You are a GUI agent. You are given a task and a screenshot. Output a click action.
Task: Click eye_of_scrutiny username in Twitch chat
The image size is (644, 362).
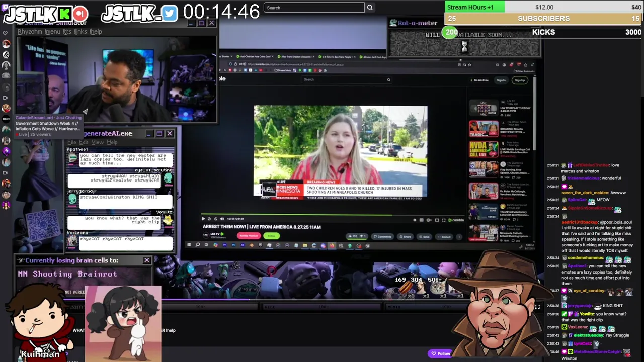tap(590, 291)
